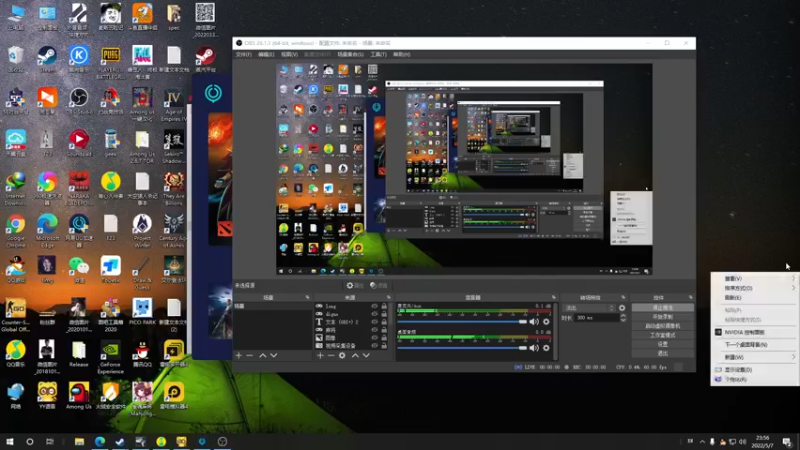Open GeForce Experience desktop icon
The height and width of the screenshot is (450, 800).
coord(110,357)
